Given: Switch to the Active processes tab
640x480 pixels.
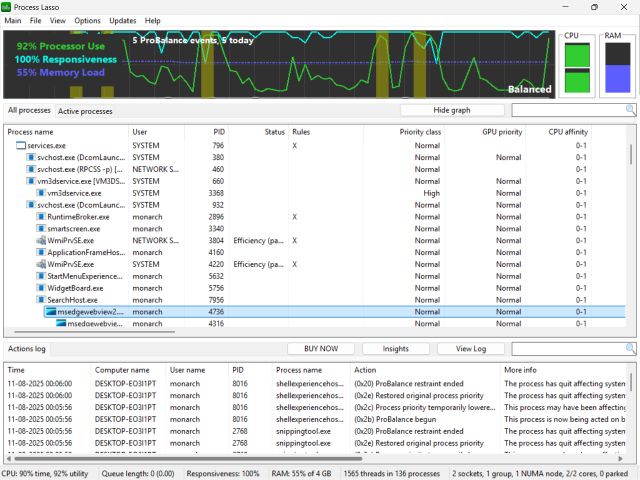Looking at the screenshot, I should pos(85,111).
